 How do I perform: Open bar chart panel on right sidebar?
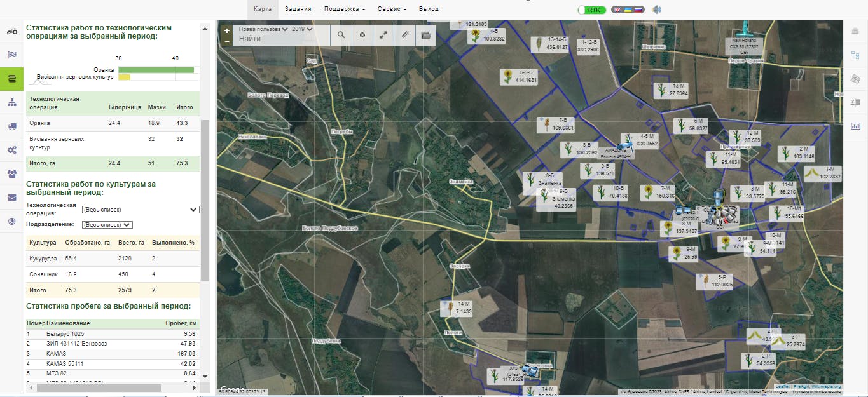pos(855,126)
